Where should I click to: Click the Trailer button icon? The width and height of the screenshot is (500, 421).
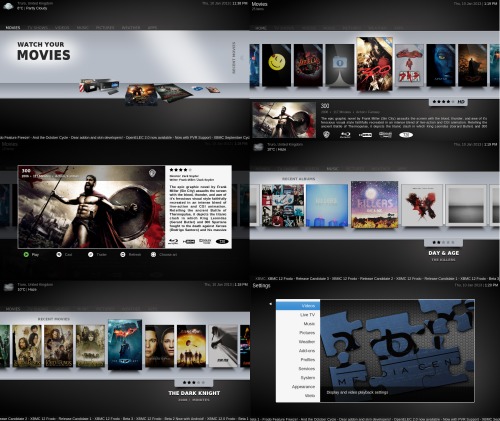pyautogui.click(x=90, y=254)
